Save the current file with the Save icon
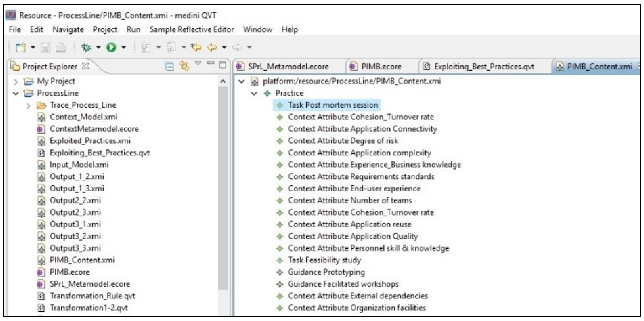The width and height of the screenshot is (644, 321). click(45, 47)
